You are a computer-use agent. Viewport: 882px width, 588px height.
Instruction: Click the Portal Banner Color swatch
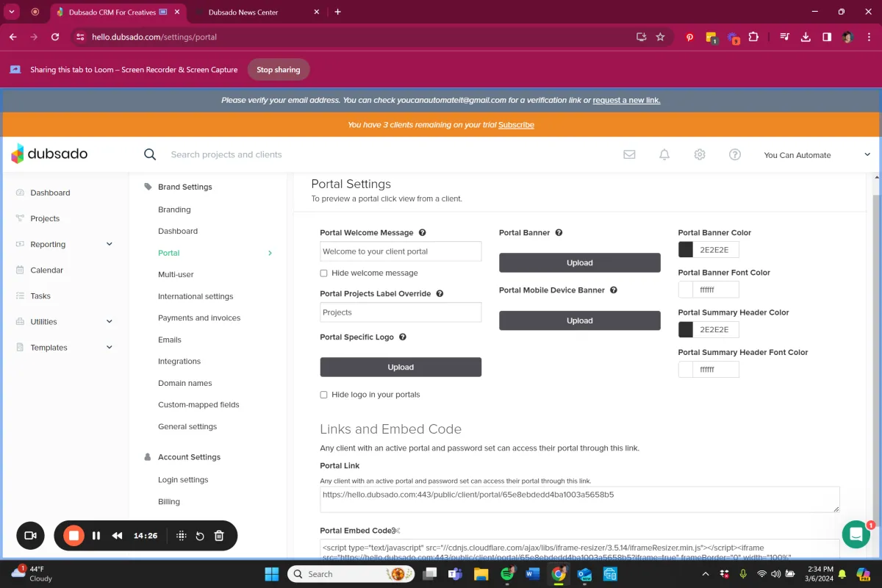pyautogui.click(x=686, y=250)
